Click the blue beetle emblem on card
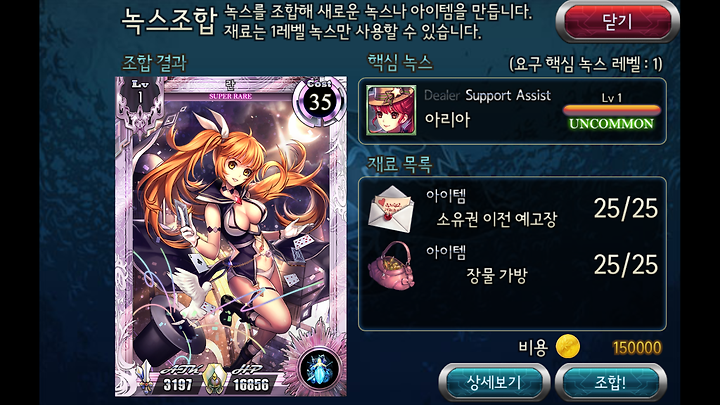This screenshot has width=720, height=405. [x=319, y=368]
